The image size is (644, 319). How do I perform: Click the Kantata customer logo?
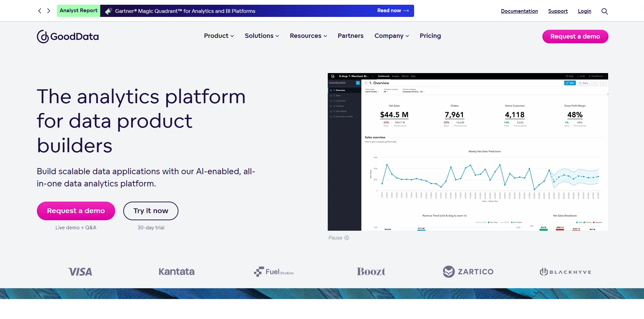[x=176, y=272]
